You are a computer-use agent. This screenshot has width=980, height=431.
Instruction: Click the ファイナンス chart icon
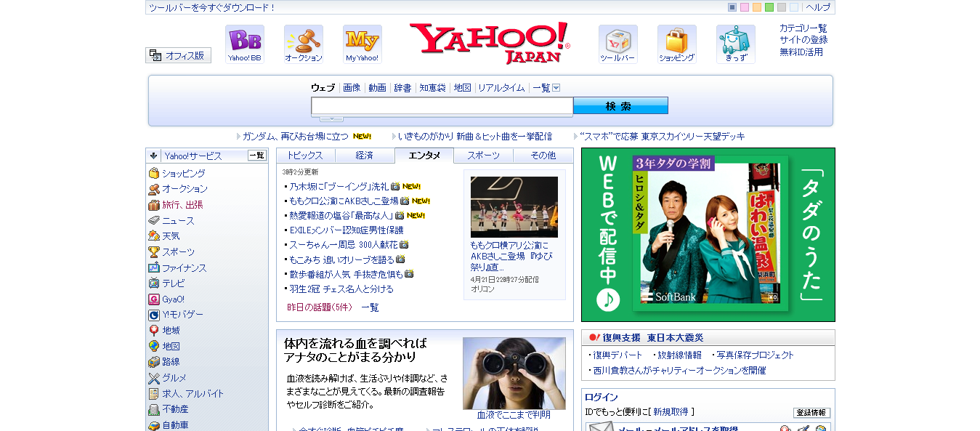pos(154,267)
